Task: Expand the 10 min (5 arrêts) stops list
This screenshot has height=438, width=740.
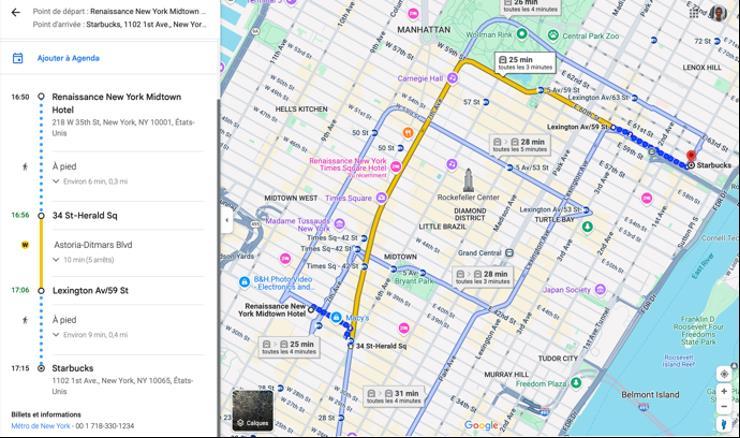Action: [x=84, y=260]
